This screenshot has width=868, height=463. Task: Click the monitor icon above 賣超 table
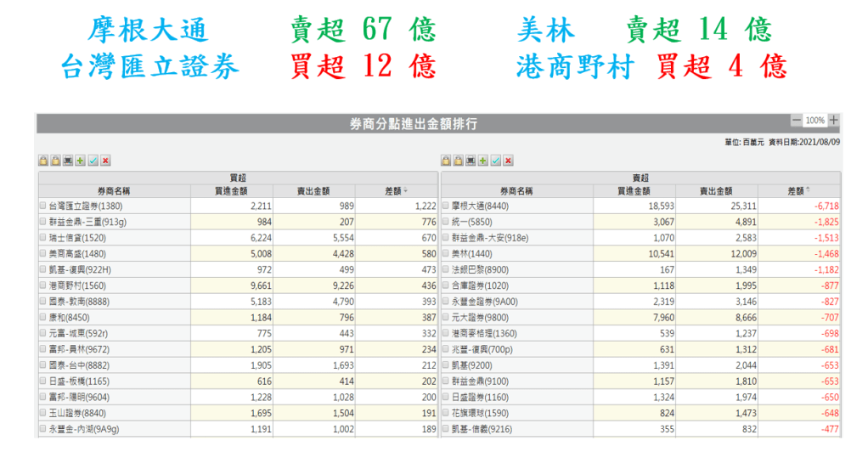[x=471, y=161]
